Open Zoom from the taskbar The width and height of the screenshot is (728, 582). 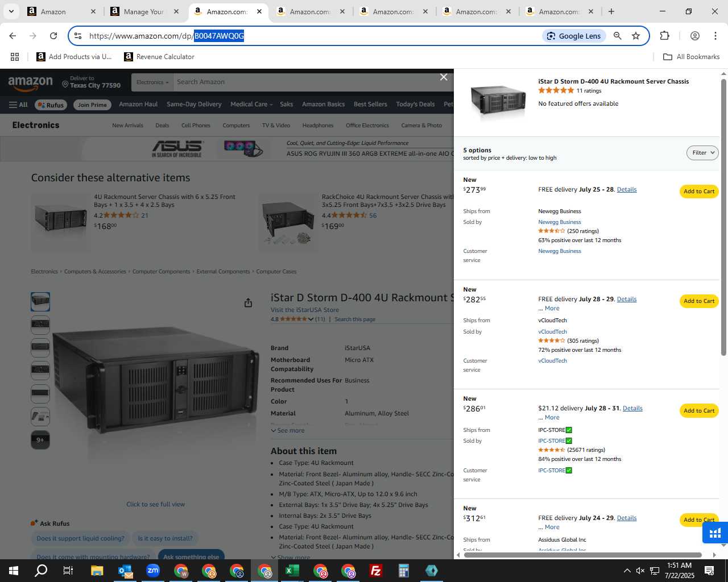tap(153, 571)
